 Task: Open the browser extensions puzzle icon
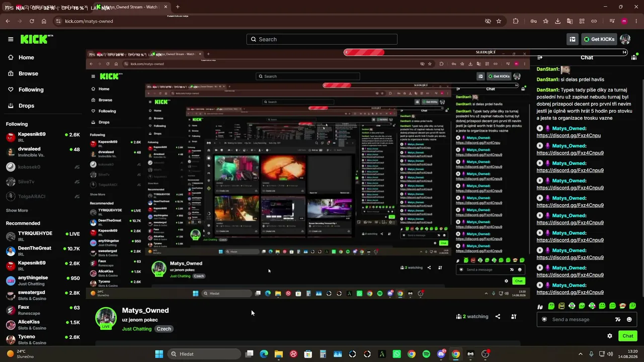[516, 21]
